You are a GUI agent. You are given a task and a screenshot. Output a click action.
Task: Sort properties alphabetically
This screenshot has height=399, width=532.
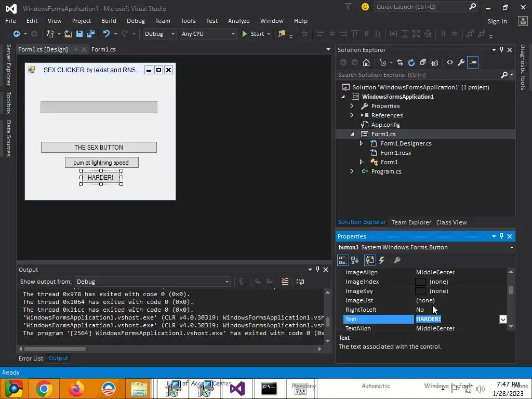pos(355,260)
